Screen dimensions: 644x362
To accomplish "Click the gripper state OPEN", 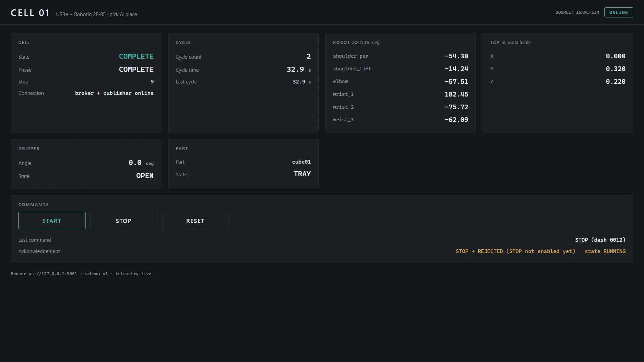I will 145,176.
